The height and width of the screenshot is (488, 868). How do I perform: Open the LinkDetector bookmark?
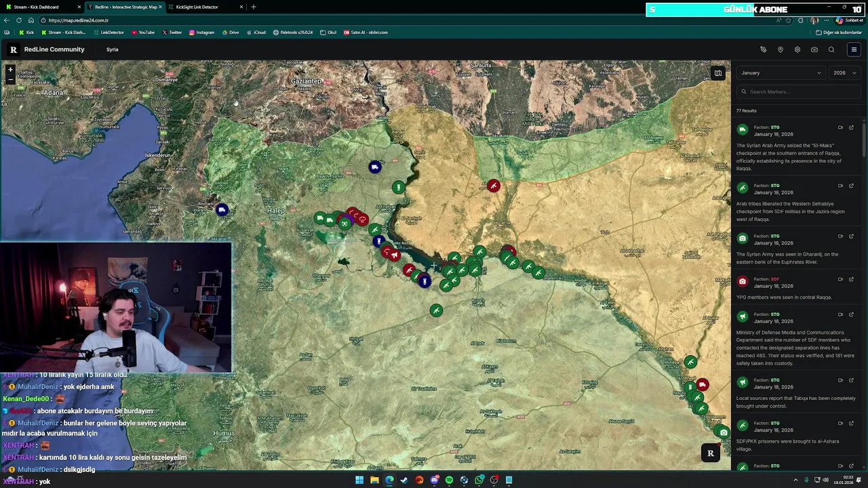[108, 33]
